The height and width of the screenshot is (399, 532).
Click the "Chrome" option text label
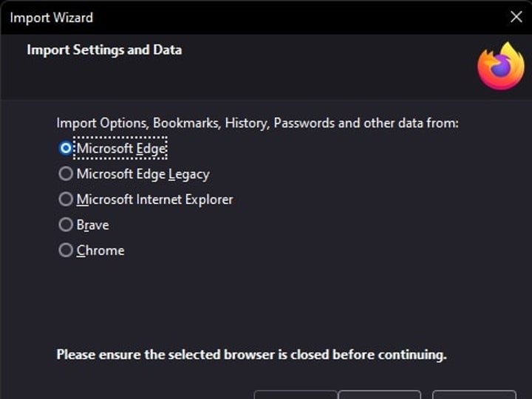point(100,250)
